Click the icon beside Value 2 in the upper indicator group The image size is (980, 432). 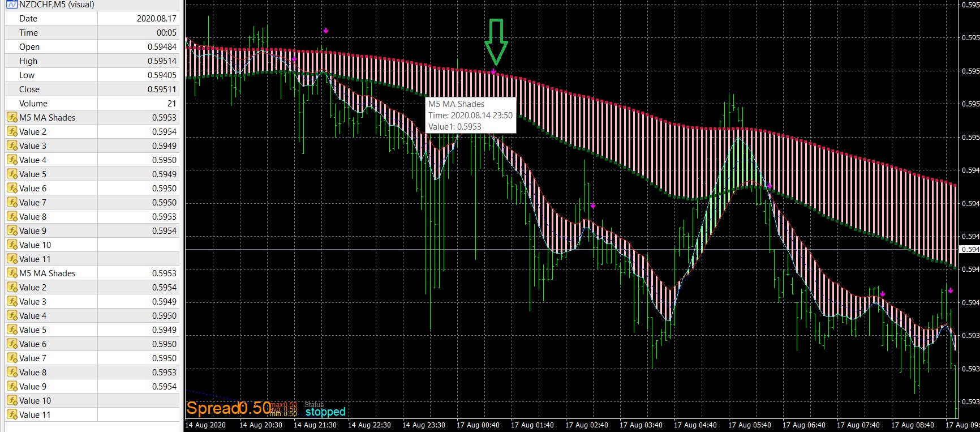12,132
